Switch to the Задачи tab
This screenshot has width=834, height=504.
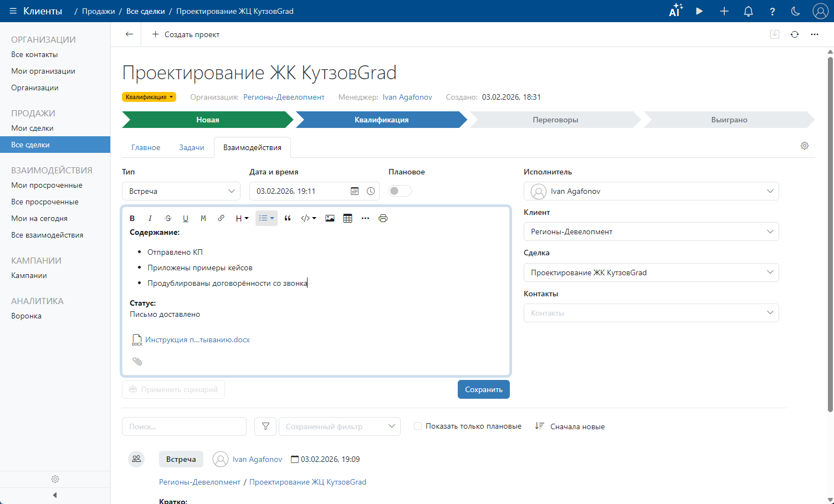[x=192, y=148]
